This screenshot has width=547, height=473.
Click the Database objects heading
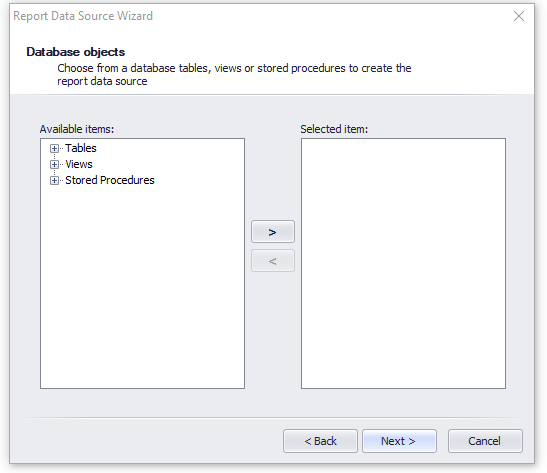(75, 52)
